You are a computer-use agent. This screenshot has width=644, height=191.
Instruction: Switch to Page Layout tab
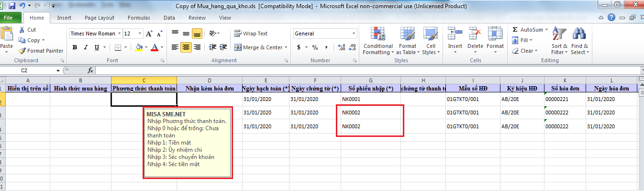pos(100,18)
